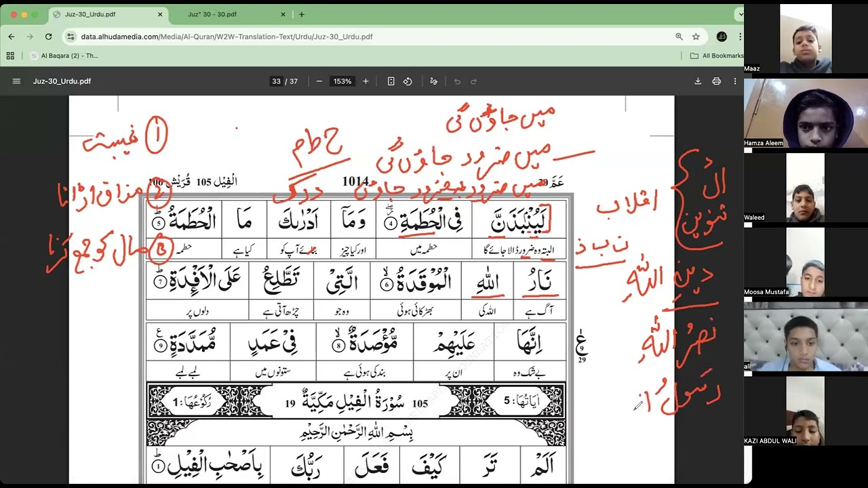This screenshot has height=488, width=868.
Task: Activate the draw/annotate tool in PDF toolbar
Action: (x=434, y=81)
